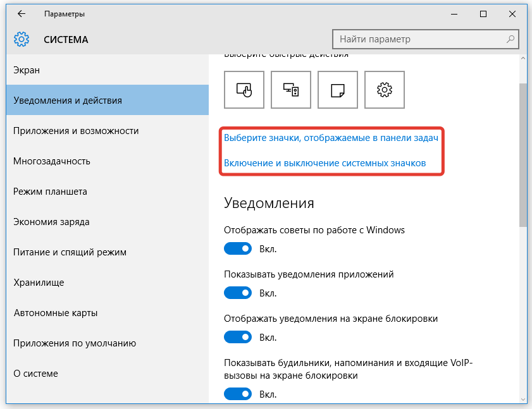Turn off Windows tips toggle
Image resolution: width=532 pixels, height=409 pixels.
pos(238,249)
